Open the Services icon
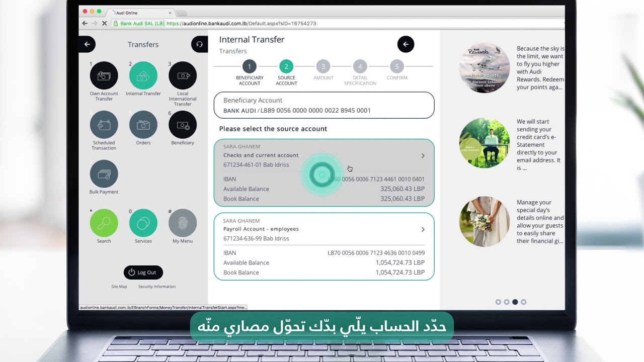Screen dimensions: 644x362 [143, 223]
